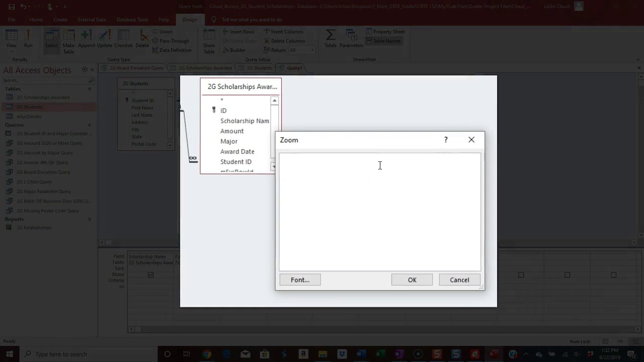The image size is (644, 362).
Task: Collapse the Queries group
Action: (90, 125)
